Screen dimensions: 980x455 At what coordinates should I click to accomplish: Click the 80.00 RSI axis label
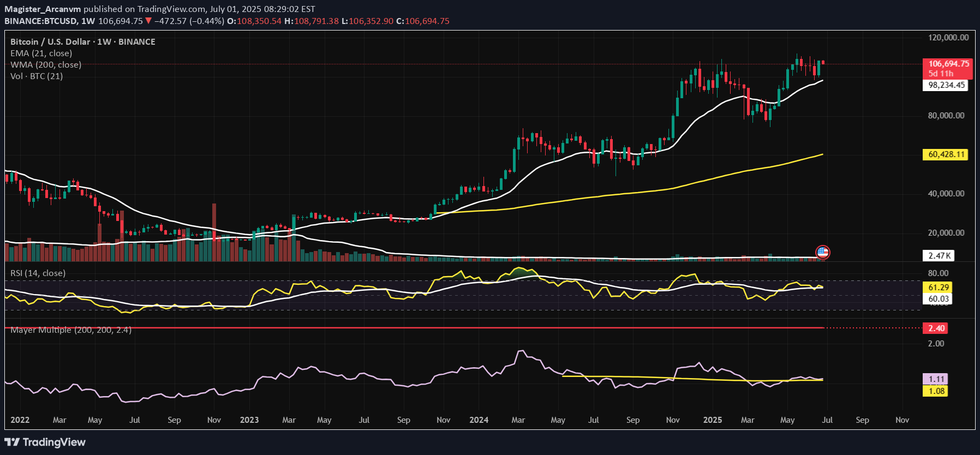[938, 273]
